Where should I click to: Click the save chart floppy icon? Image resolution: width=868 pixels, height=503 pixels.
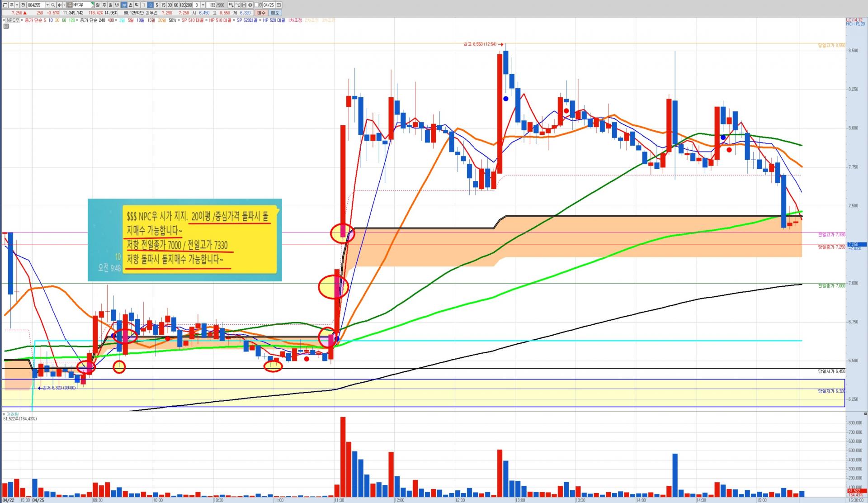(244, 5)
